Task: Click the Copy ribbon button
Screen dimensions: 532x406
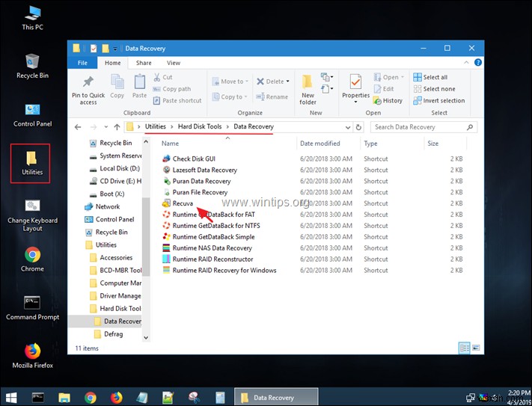Action: coord(117,87)
